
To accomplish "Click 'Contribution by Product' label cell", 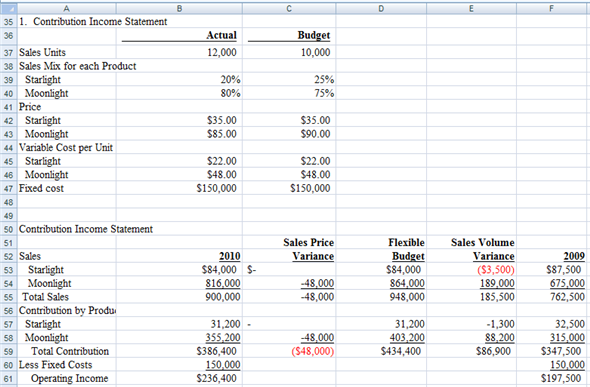I will 67,310.
